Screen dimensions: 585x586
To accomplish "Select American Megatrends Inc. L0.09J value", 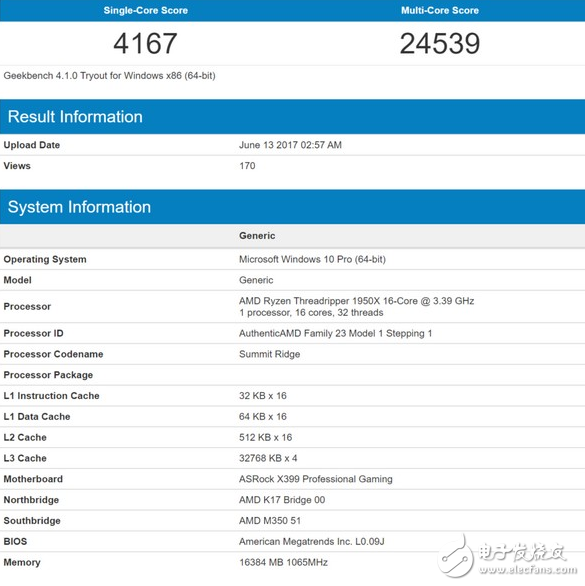I will [312, 542].
